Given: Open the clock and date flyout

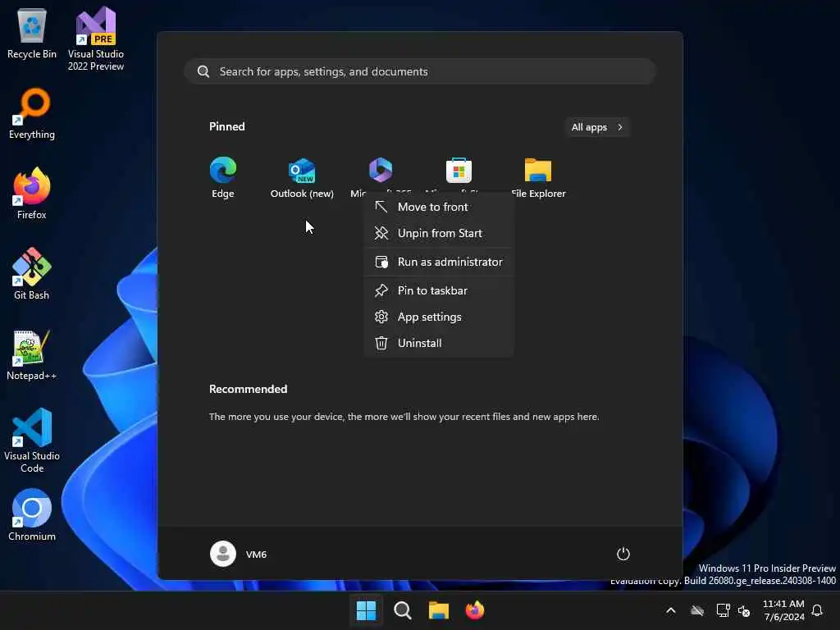Looking at the screenshot, I should tap(783, 610).
